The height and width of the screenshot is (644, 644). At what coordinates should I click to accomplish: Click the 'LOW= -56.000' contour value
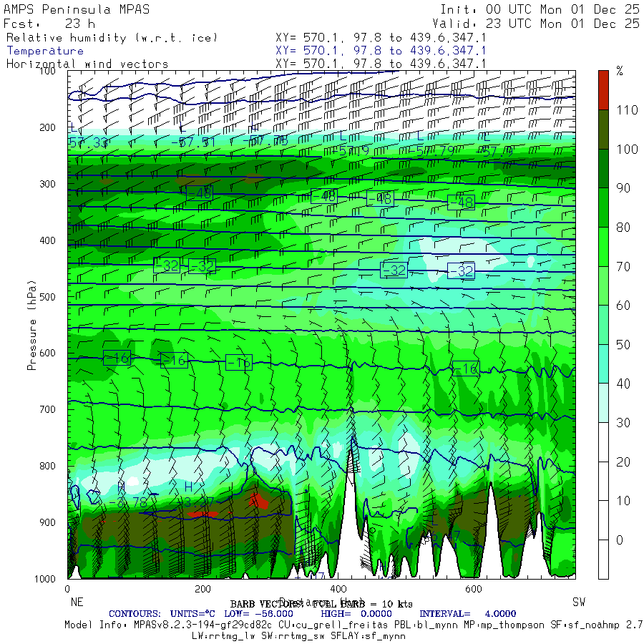tap(259, 614)
